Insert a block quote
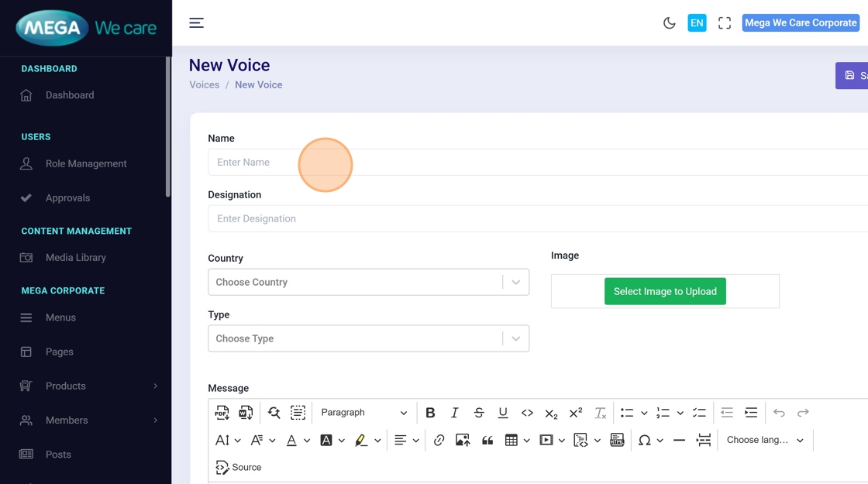 (x=487, y=440)
